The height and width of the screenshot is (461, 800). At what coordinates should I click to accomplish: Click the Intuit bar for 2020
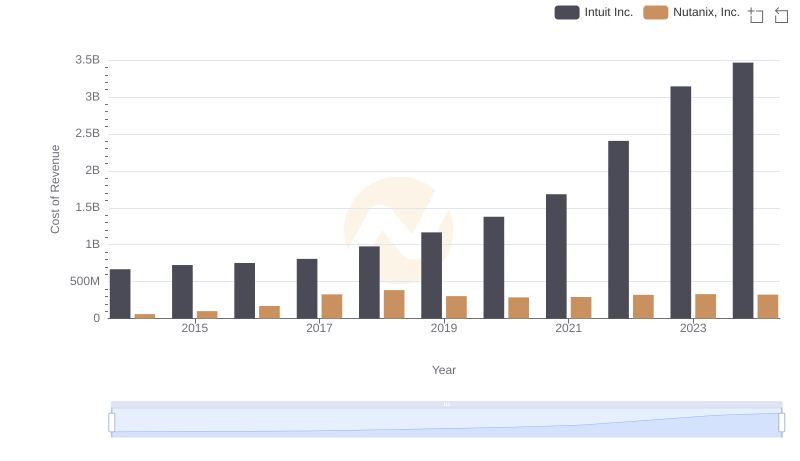coord(494,268)
